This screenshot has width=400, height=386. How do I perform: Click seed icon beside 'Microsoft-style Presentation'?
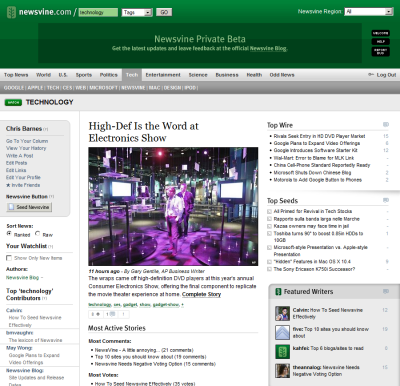click(x=269, y=247)
